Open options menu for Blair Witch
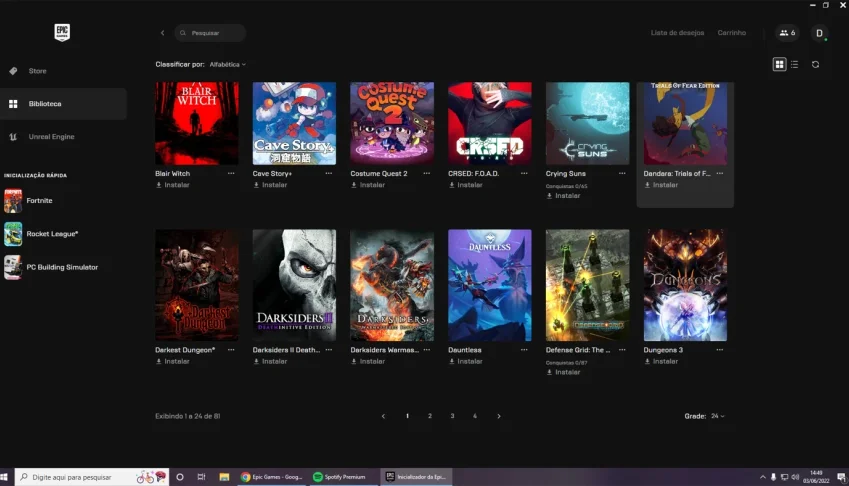The image size is (849, 486). (231, 174)
